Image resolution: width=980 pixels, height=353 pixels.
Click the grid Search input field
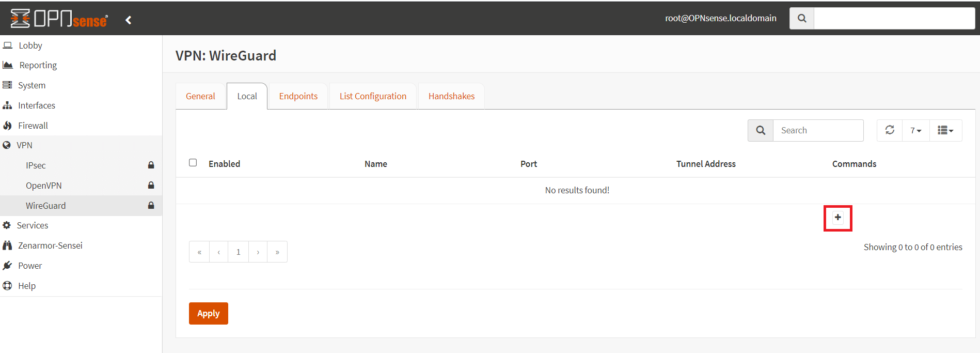coord(817,130)
